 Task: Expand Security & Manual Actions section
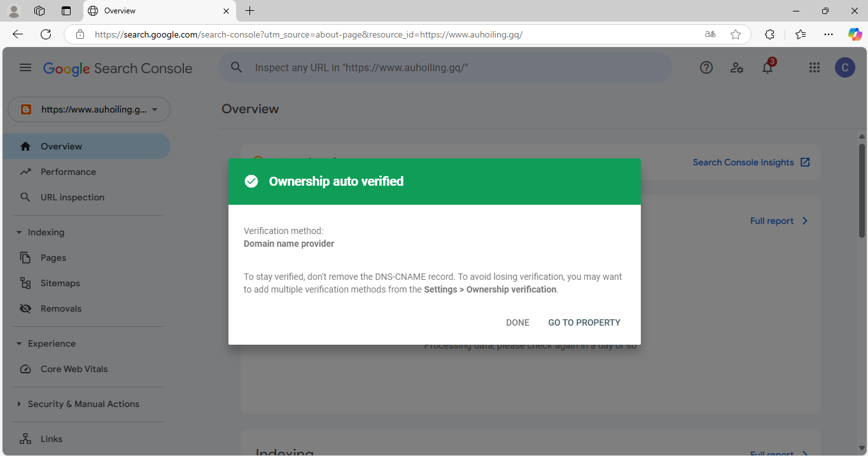click(77, 404)
